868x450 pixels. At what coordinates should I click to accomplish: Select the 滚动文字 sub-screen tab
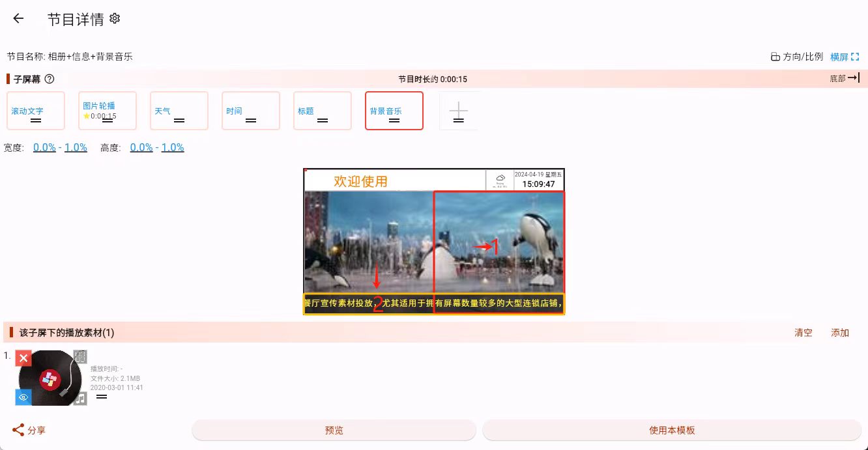36,111
